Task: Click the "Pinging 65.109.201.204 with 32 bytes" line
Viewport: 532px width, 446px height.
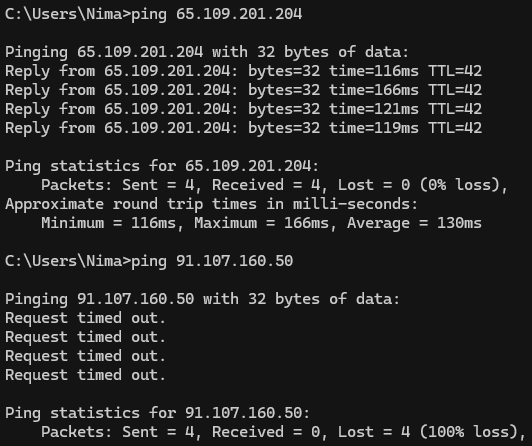Action: click(207, 53)
